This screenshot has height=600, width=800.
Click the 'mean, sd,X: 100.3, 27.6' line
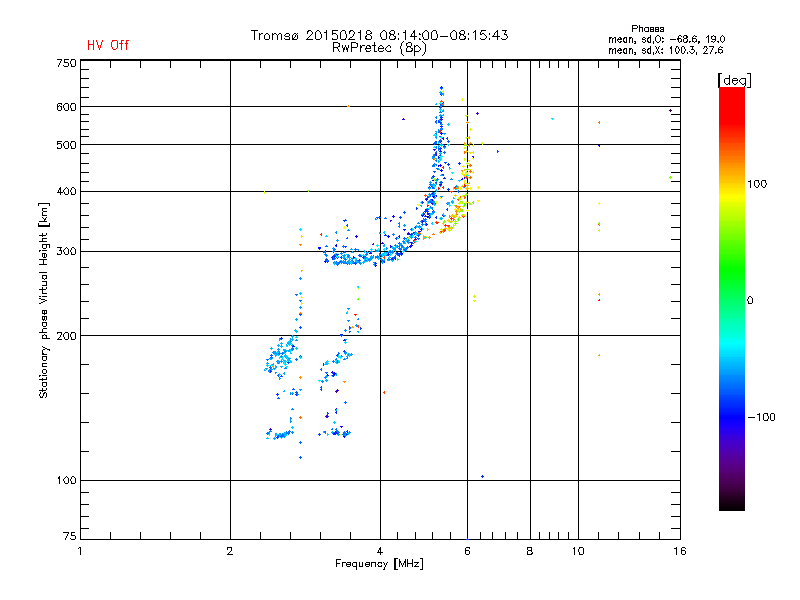tap(665, 50)
